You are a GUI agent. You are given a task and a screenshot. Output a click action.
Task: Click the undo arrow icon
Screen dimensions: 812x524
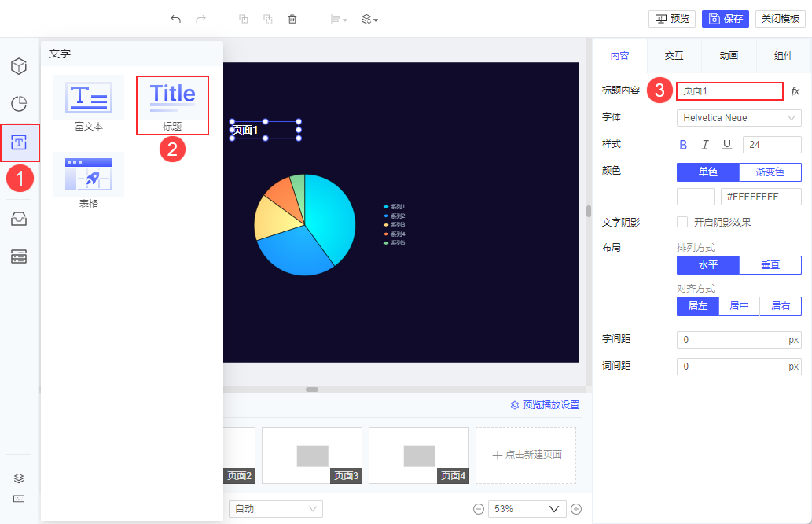click(175, 19)
